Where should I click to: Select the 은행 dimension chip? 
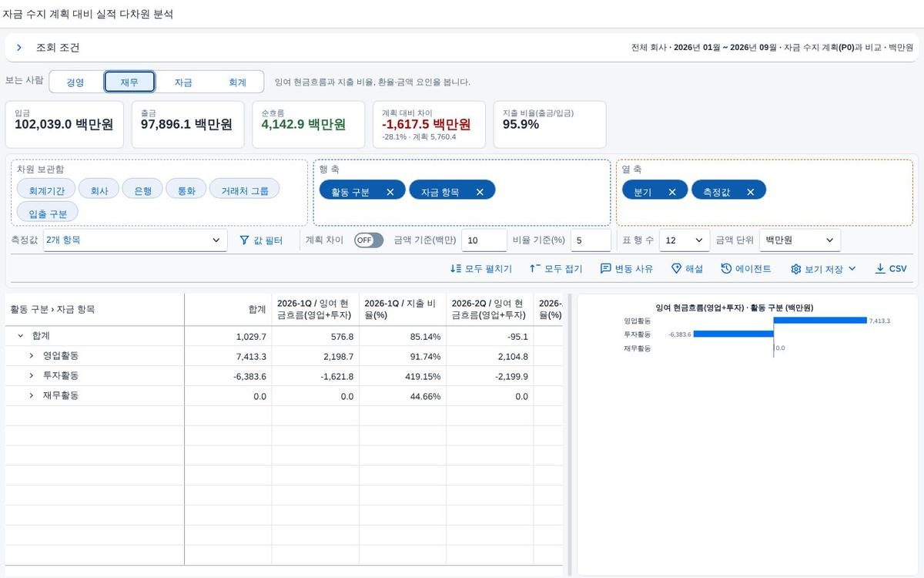[x=142, y=190]
